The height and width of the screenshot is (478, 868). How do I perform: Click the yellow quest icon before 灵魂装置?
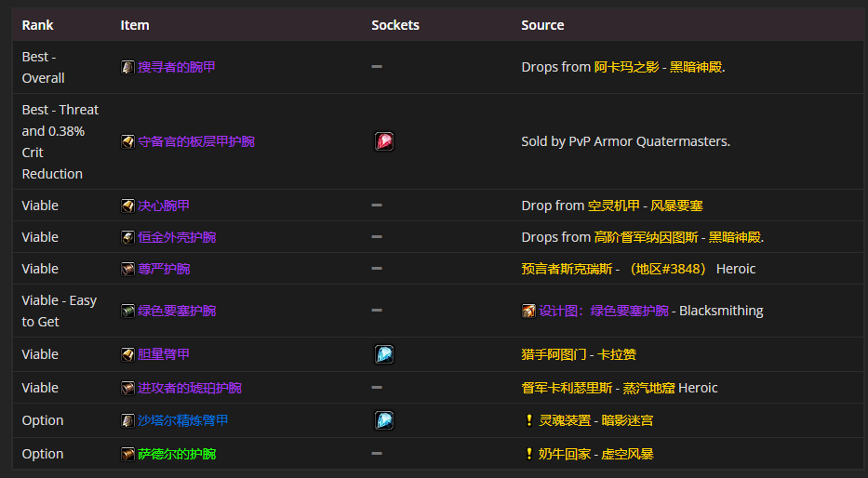point(529,420)
